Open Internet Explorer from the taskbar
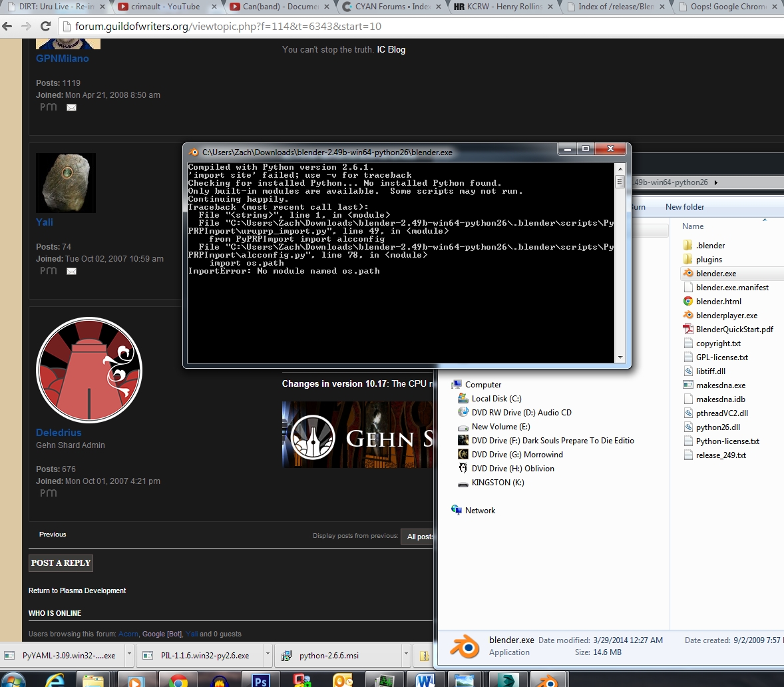Image resolution: width=784 pixels, height=687 pixels. click(55, 680)
